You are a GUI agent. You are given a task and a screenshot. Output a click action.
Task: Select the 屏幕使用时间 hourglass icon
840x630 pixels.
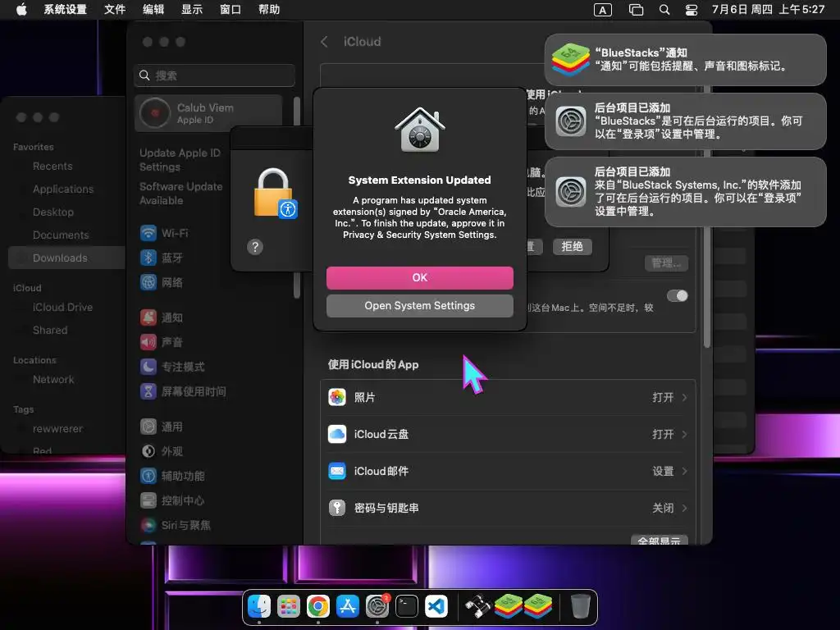point(148,391)
